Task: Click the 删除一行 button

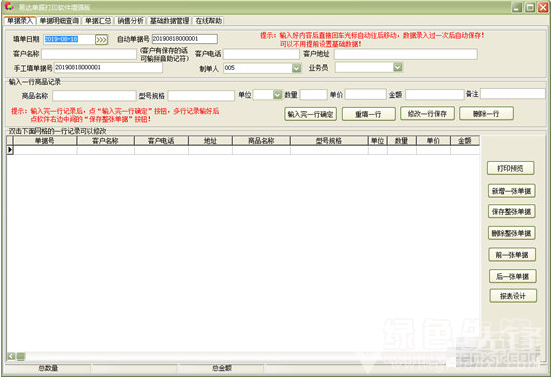Action: pos(486,114)
